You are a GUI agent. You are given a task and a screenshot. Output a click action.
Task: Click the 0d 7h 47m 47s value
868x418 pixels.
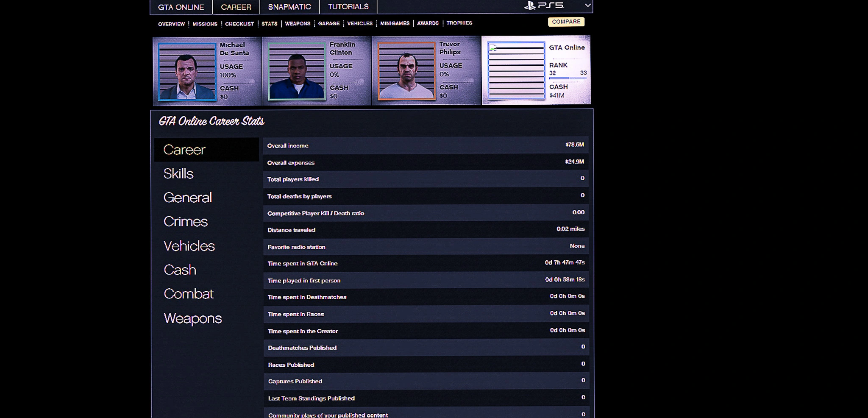point(565,262)
